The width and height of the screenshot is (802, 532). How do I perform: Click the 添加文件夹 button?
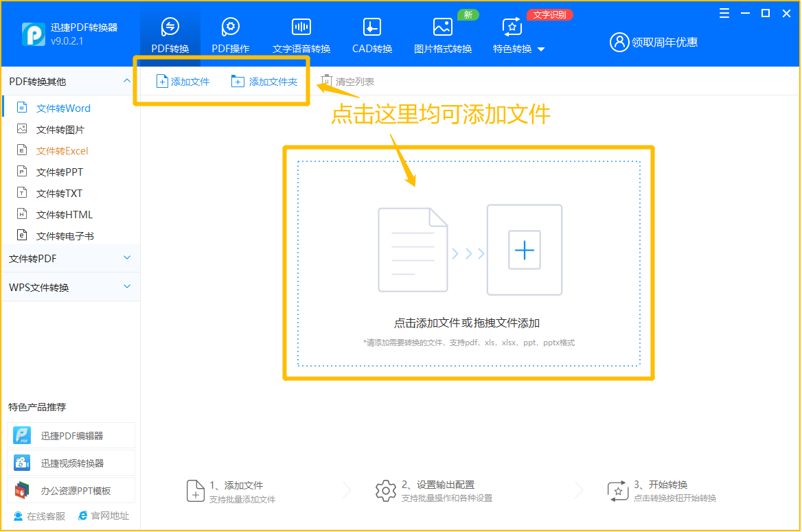(x=264, y=81)
